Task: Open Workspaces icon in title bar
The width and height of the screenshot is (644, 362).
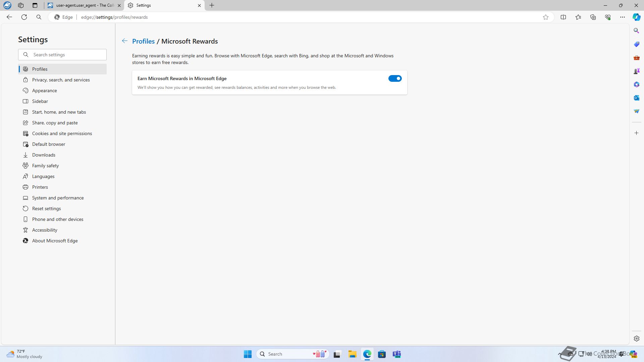Action: [21, 5]
